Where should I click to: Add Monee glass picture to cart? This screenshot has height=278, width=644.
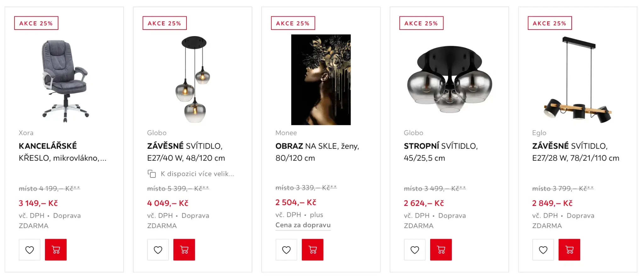313,250
